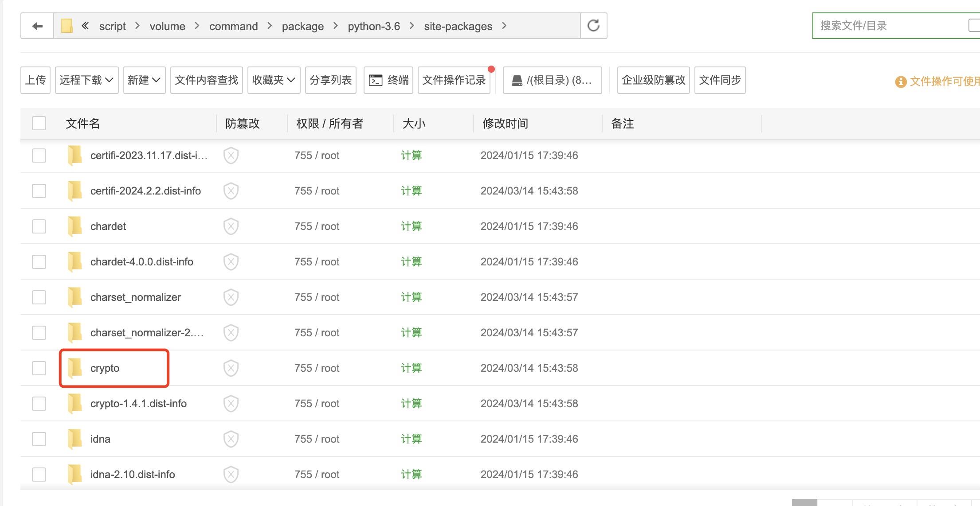
Task: Open the terminal (终端) button
Action: coord(388,80)
